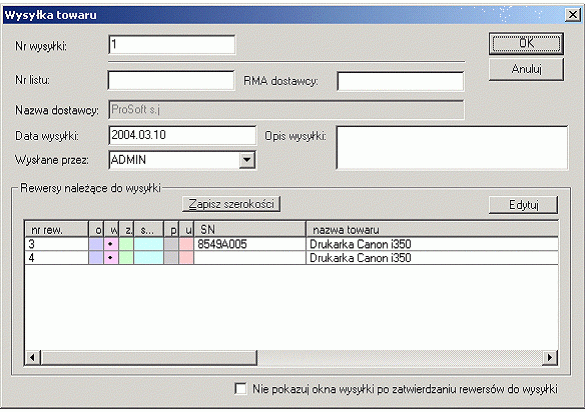Select the ADMIN combo box field
This screenshot has width=585, height=412.
point(182,160)
